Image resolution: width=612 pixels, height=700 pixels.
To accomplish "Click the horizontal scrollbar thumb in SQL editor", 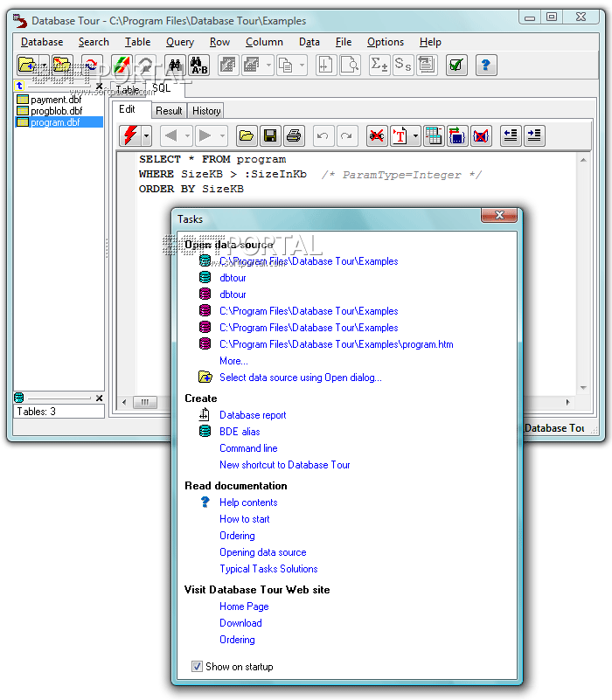I will (x=145, y=402).
